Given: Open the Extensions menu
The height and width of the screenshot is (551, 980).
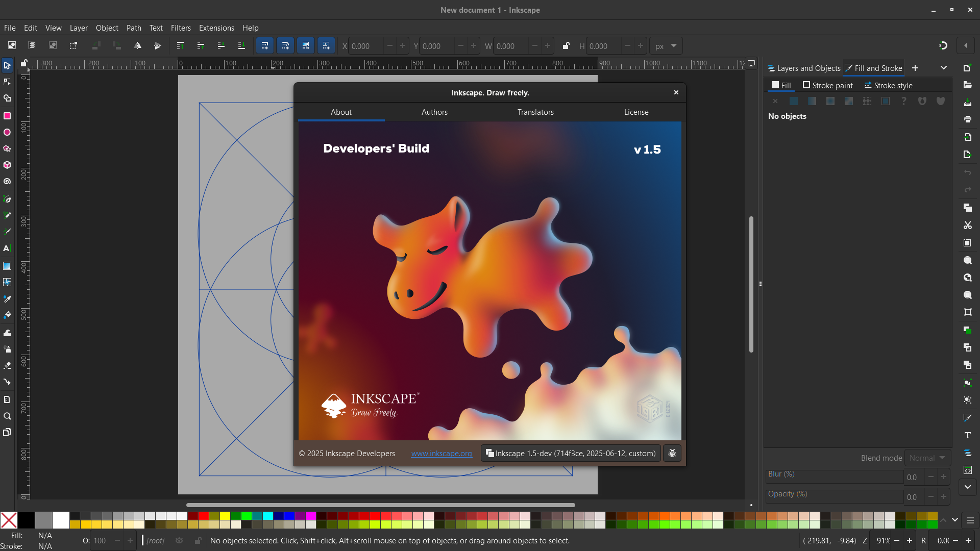Looking at the screenshot, I should 216,28.
